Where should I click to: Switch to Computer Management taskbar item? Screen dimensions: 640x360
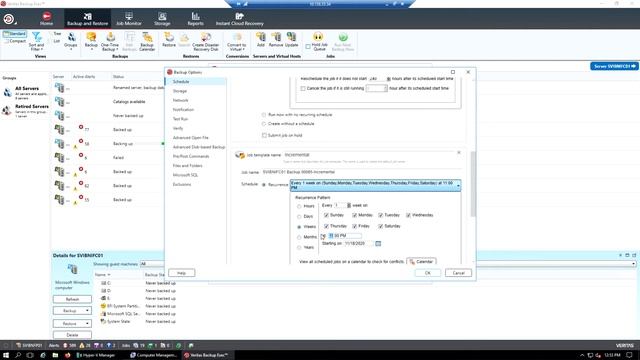(x=153, y=355)
